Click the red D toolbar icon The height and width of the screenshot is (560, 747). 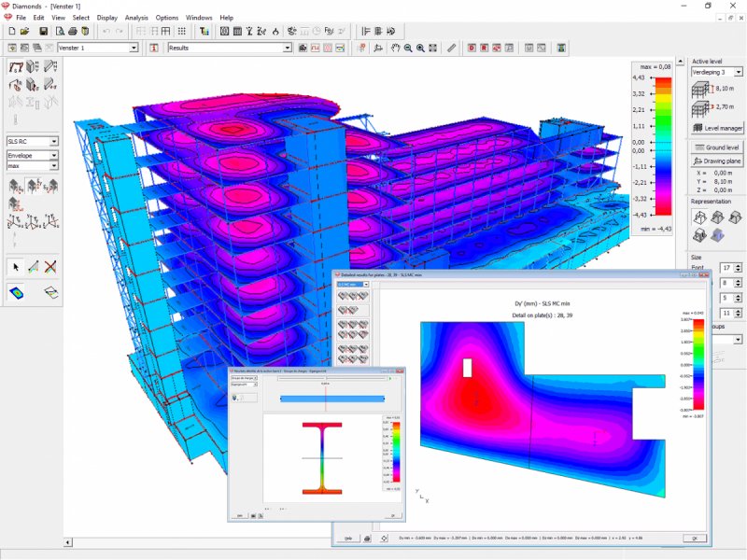(x=472, y=49)
